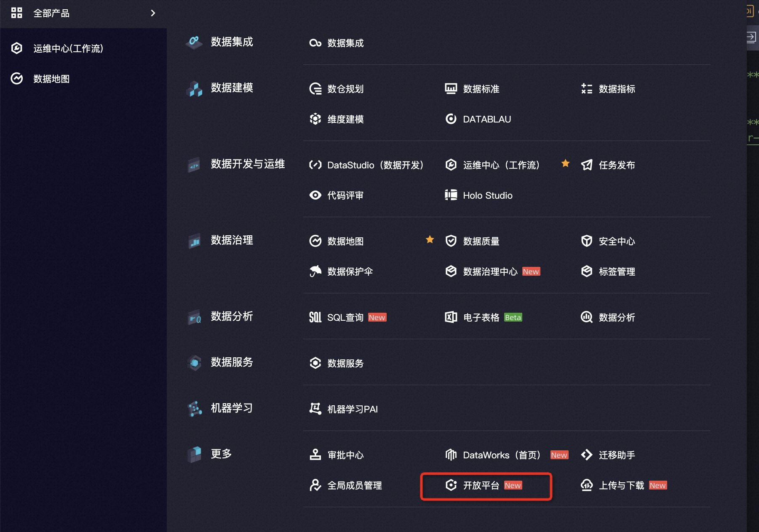Unfavorite the operations center star

click(x=565, y=163)
